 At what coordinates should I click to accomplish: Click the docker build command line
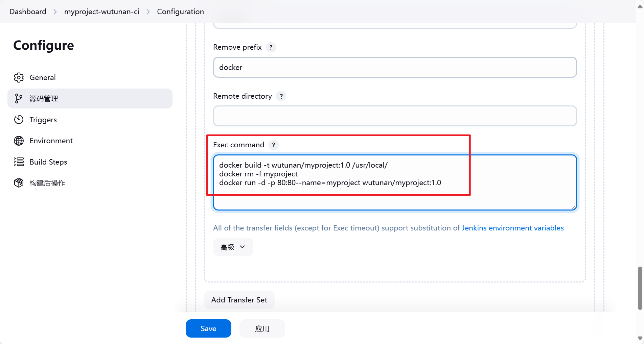point(303,165)
